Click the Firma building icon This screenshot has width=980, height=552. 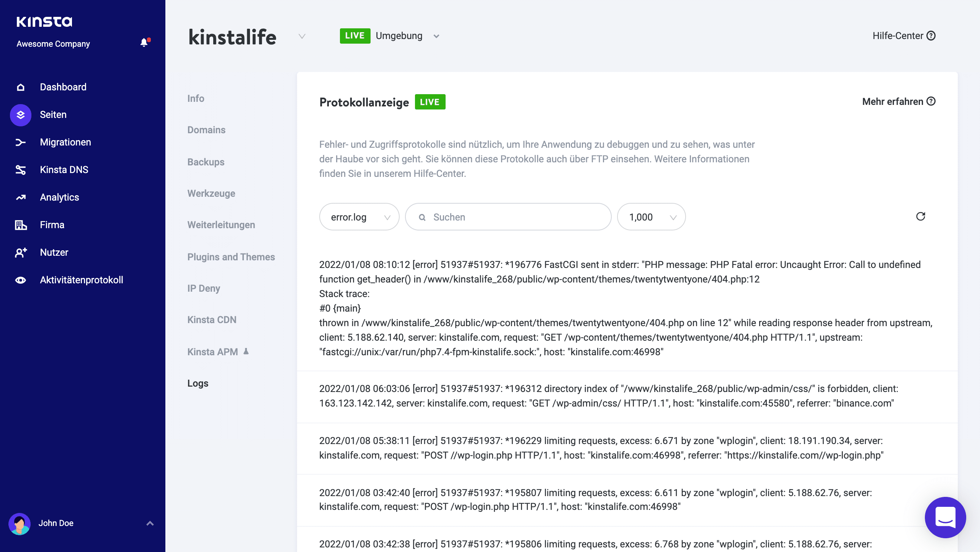(20, 225)
